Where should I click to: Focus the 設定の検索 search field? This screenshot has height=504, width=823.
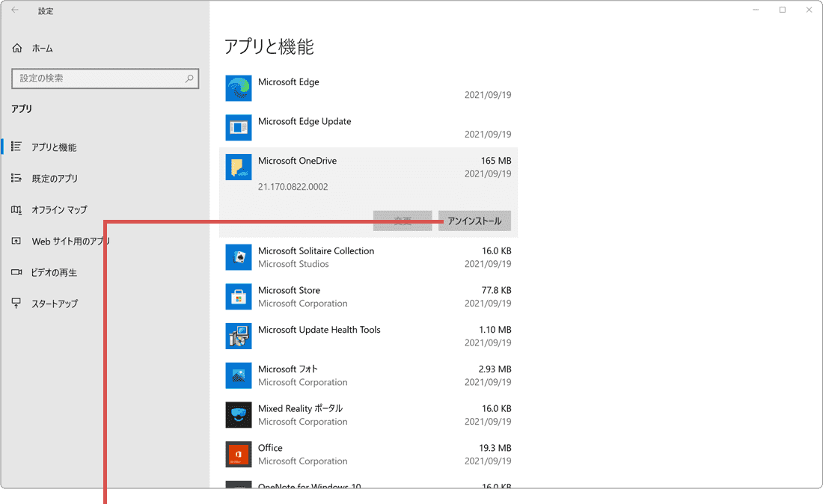(x=105, y=79)
